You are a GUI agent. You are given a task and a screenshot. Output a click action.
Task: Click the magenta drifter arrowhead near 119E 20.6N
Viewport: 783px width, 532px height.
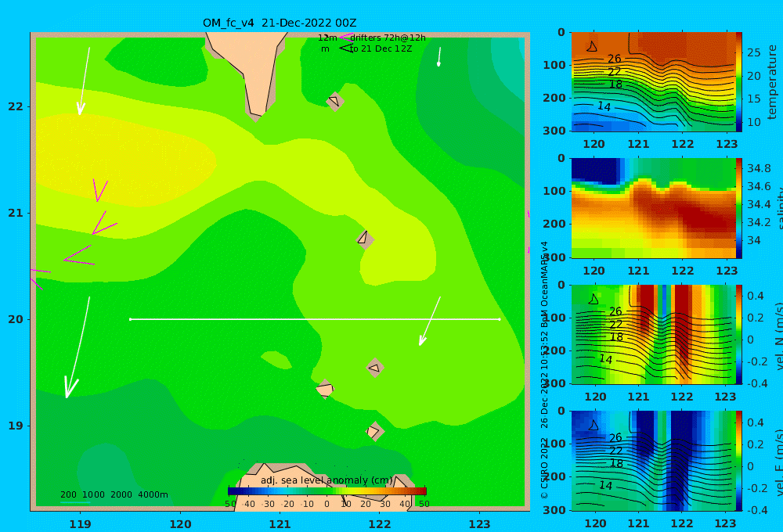pos(78,255)
